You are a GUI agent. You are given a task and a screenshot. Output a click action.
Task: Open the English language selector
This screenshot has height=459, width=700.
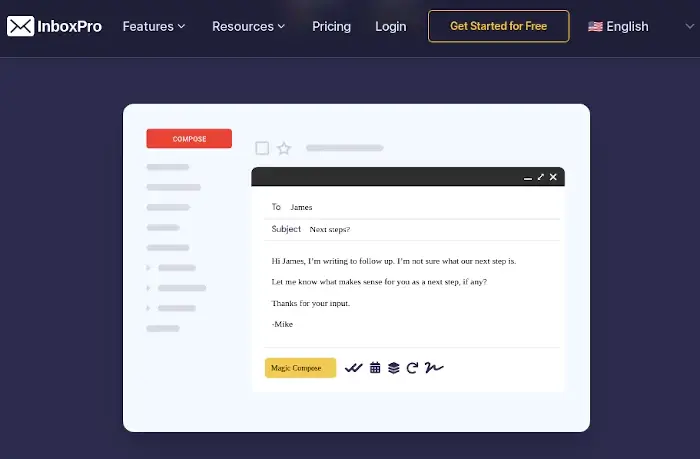[641, 26]
